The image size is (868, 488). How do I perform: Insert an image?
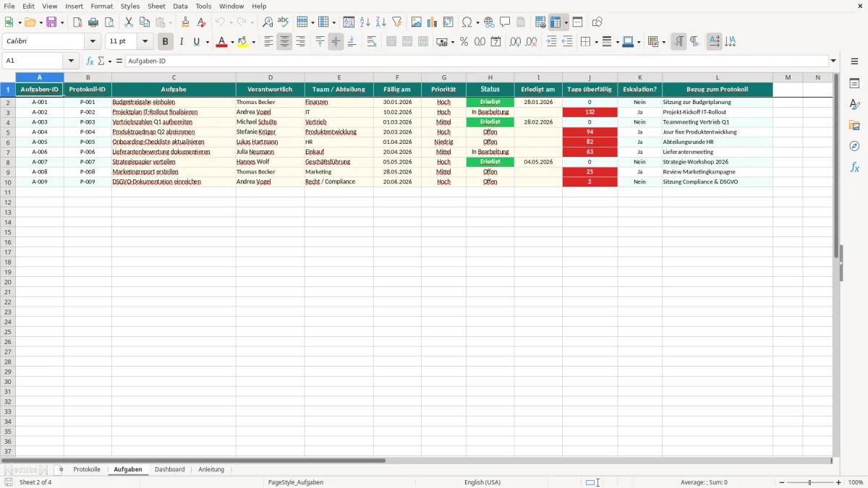point(417,22)
